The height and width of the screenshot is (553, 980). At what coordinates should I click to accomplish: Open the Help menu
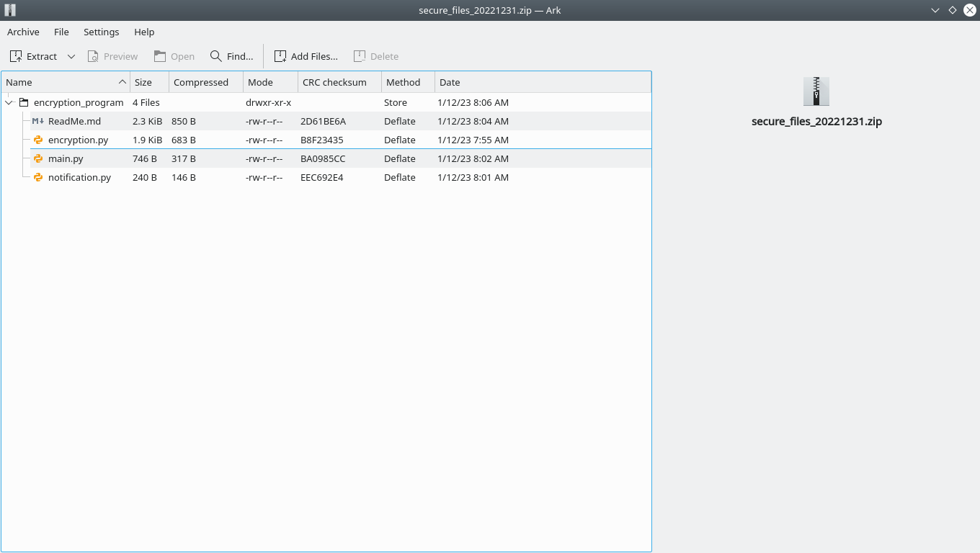[x=144, y=32]
